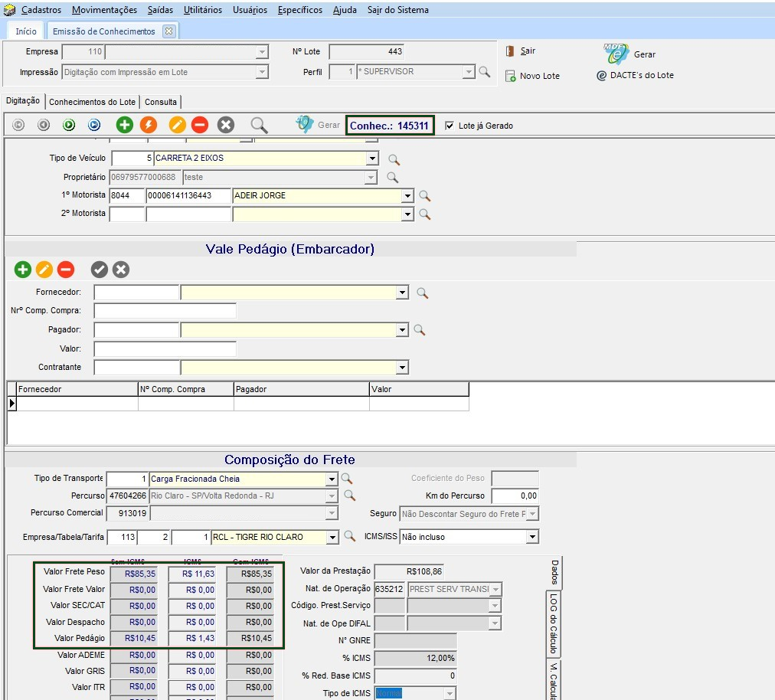775x700 pixels.
Task: Click the DACTE's do Lote button
Action: (635, 75)
